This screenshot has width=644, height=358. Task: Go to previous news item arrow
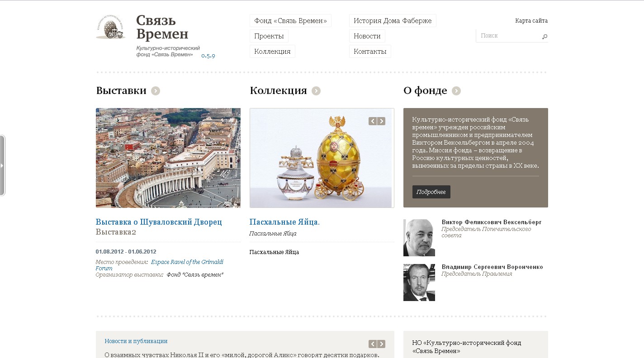pos(373,344)
